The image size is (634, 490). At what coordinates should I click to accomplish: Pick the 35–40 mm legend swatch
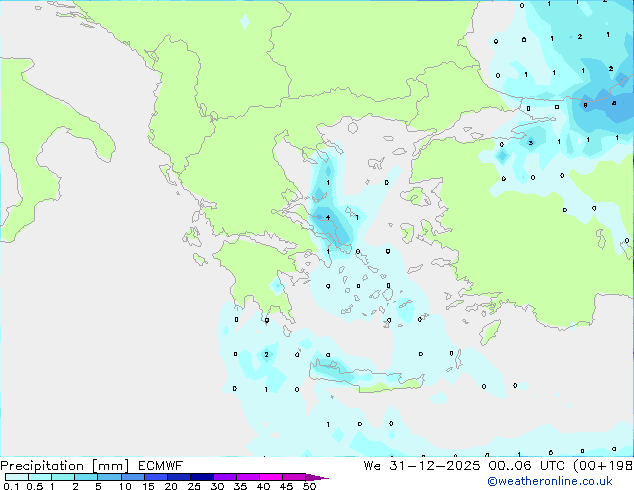[248, 477]
